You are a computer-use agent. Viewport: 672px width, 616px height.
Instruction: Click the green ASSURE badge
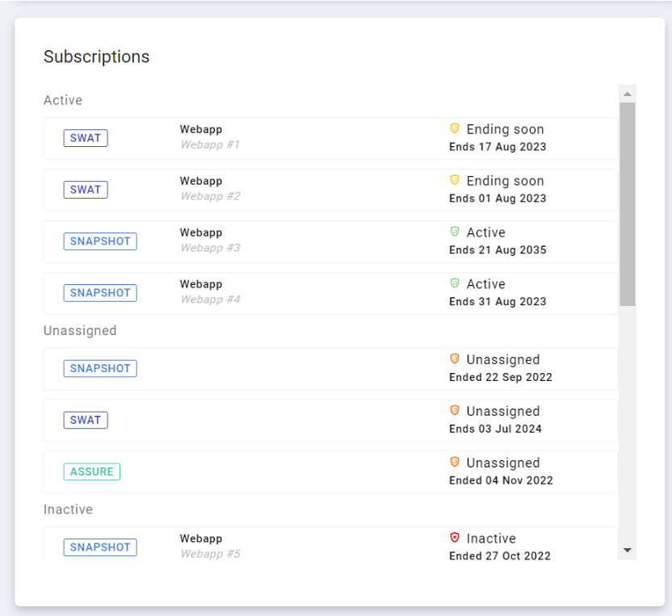pos(92,472)
